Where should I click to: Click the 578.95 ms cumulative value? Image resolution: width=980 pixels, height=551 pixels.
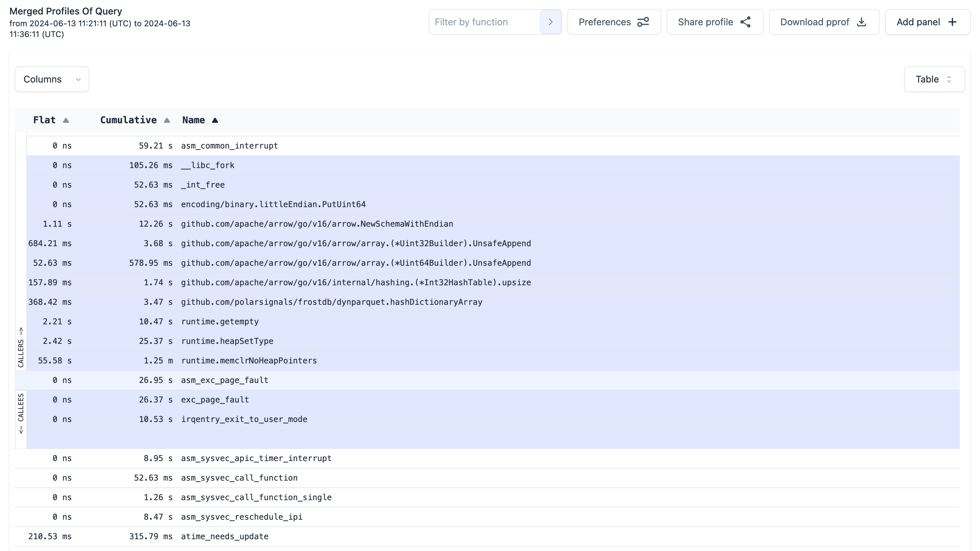coord(151,263)
